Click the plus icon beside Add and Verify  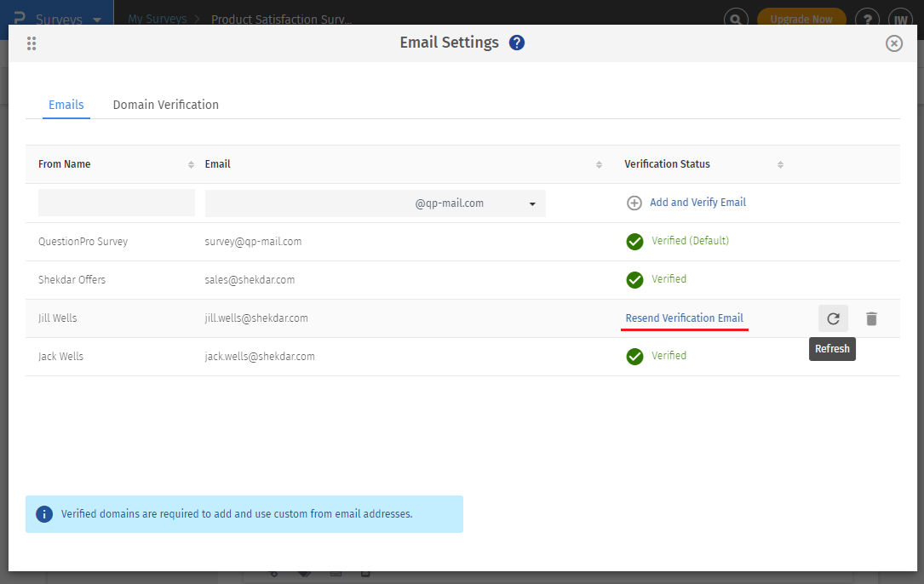634,203
